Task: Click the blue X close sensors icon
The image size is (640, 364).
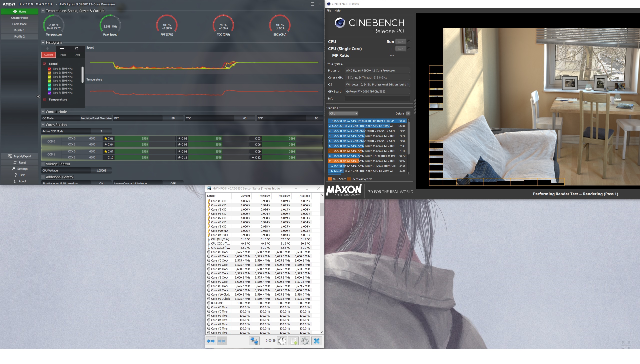Action: tap(316, 341)
